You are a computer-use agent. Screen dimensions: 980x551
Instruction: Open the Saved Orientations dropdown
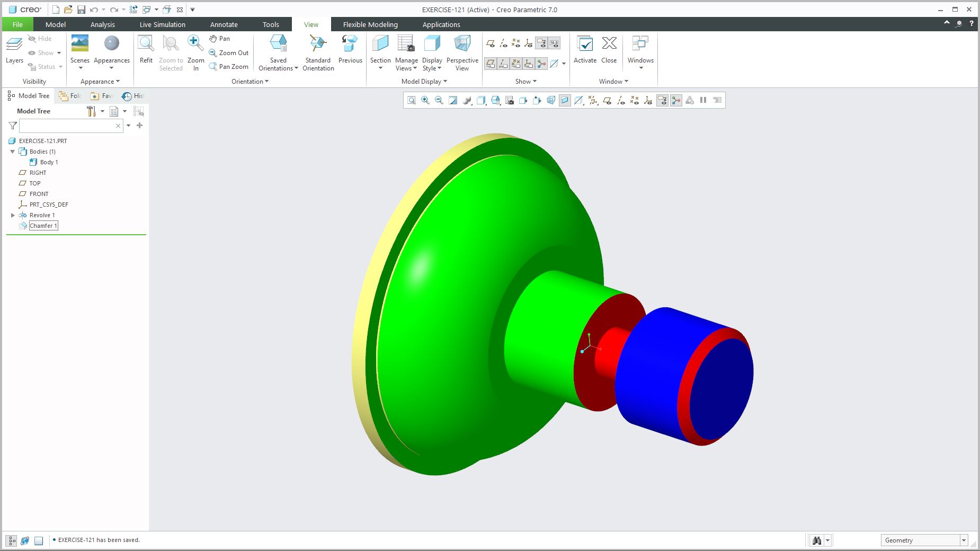[x=278, y=64]
